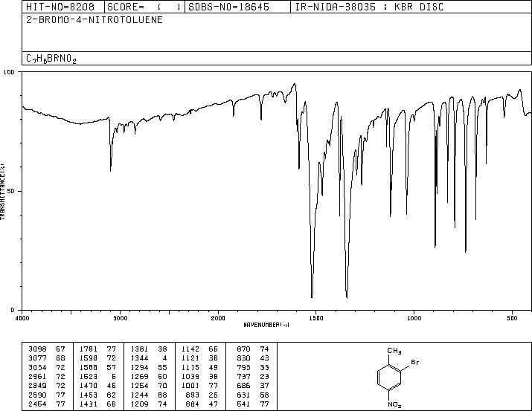Viewport: 532px width, 411px height.
Task: Click the 1121 peak table entry
Action: point(199,357)
